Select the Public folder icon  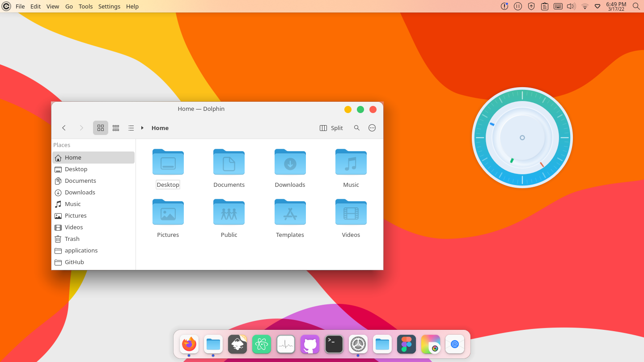[229, 212]
